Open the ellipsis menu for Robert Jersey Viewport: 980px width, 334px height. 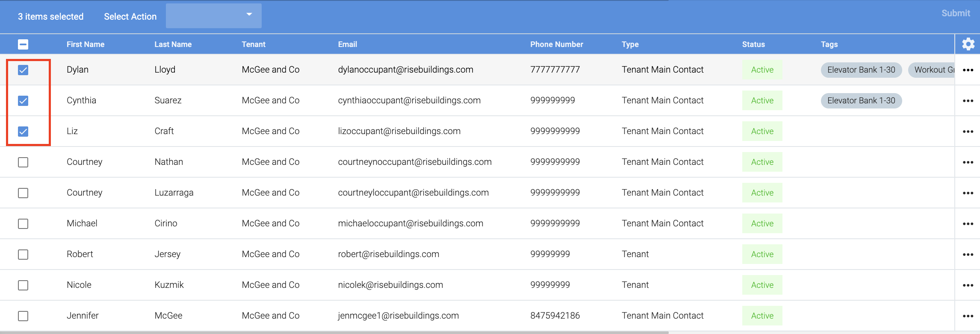(968, 255)
